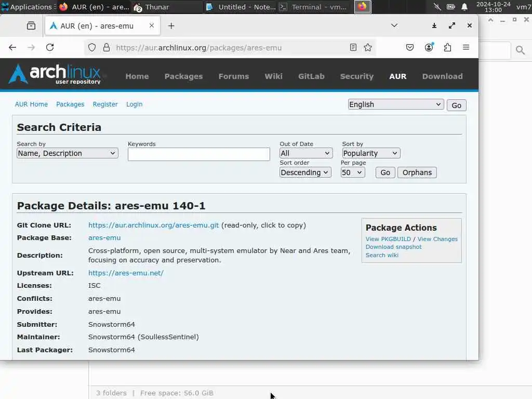Switch to Terminal taskbar window
Image resolution: width=532 pixels, height=399 pixels.
point(313,7)
